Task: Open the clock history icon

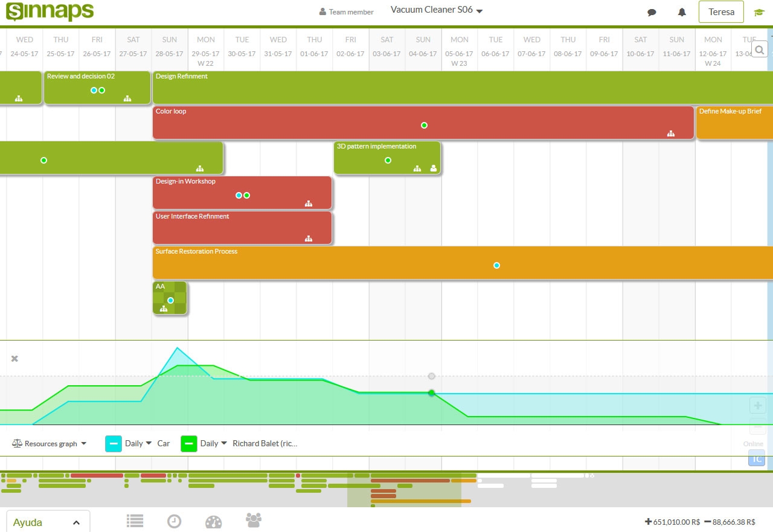Action: pyautogui.click(x=174, y=521)
